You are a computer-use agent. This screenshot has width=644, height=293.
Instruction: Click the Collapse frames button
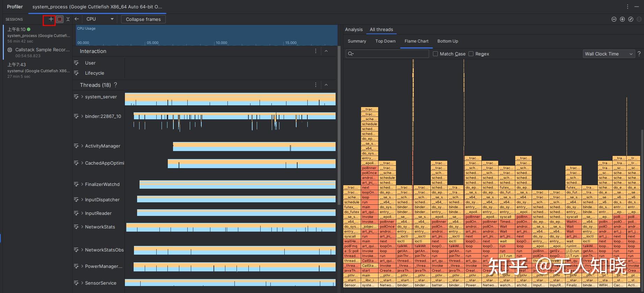pos(143,19)
